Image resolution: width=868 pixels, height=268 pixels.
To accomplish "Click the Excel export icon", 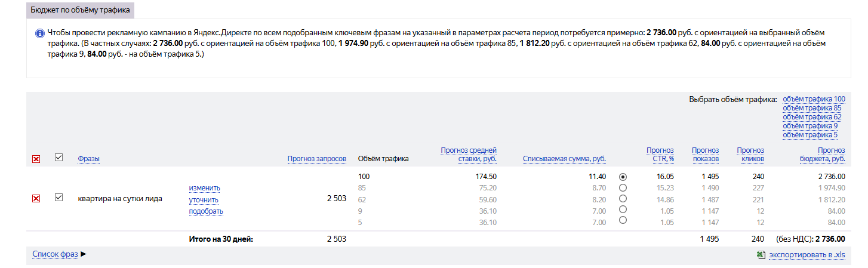I will tap(761, 255).
